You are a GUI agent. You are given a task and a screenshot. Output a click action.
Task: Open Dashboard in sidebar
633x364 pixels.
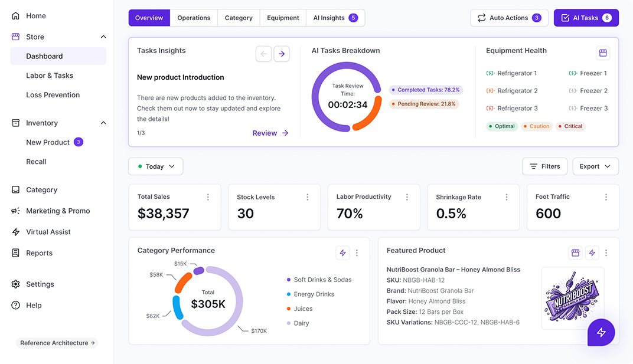tap(58, 56)
